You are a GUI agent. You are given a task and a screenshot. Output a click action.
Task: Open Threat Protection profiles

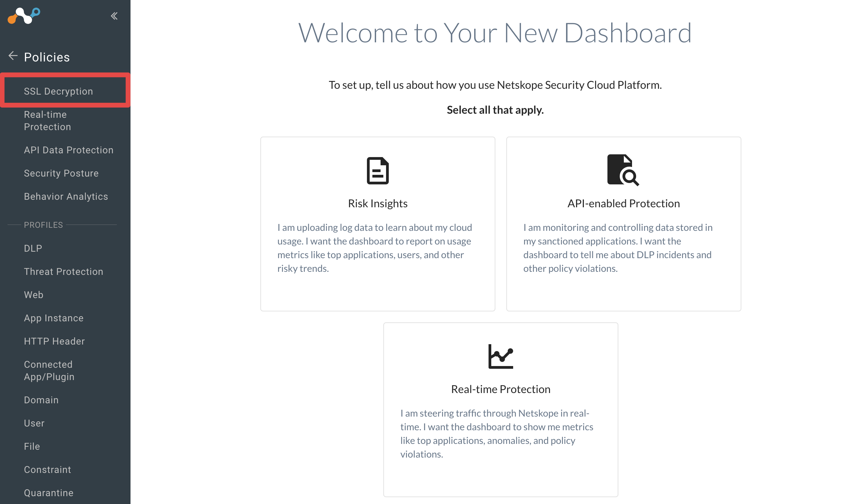click(64, 271)
